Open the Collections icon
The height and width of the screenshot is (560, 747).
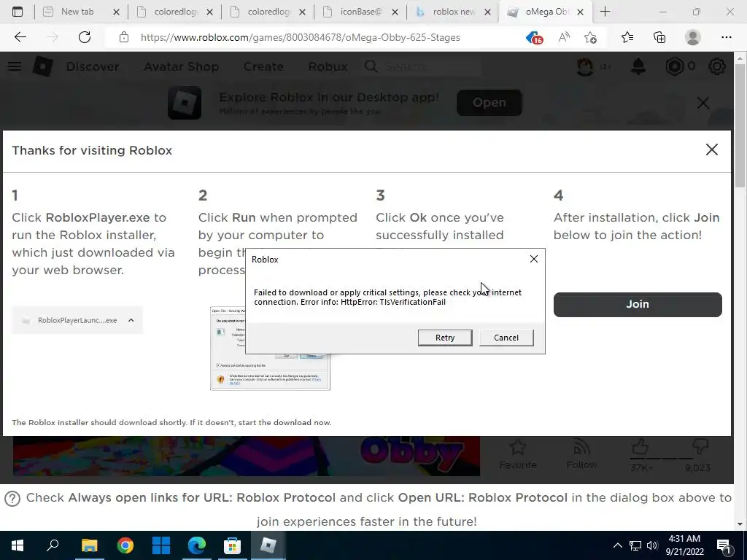pyautogui.click(x=659, y=37)
